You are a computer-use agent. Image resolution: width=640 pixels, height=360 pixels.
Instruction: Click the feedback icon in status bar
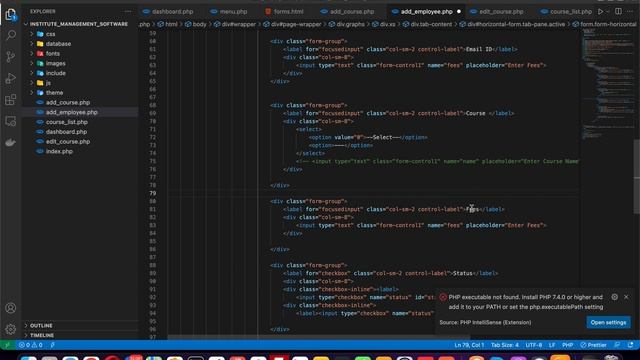point(617,345)
